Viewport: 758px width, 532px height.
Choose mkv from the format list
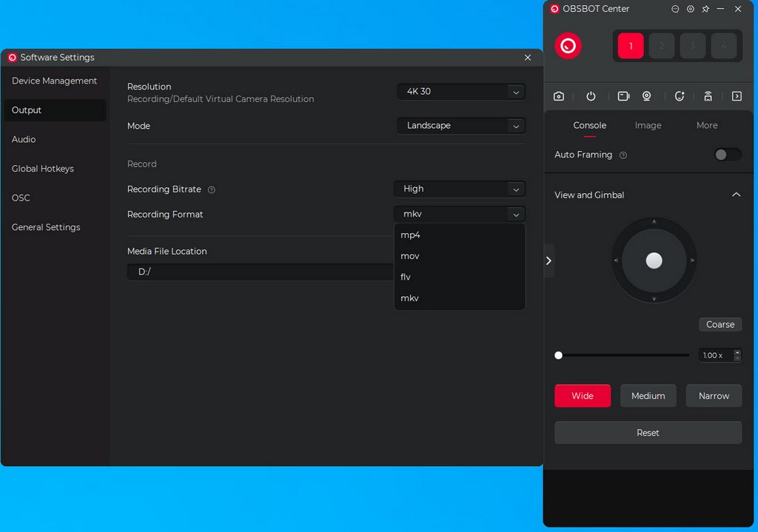coord(460,298)
